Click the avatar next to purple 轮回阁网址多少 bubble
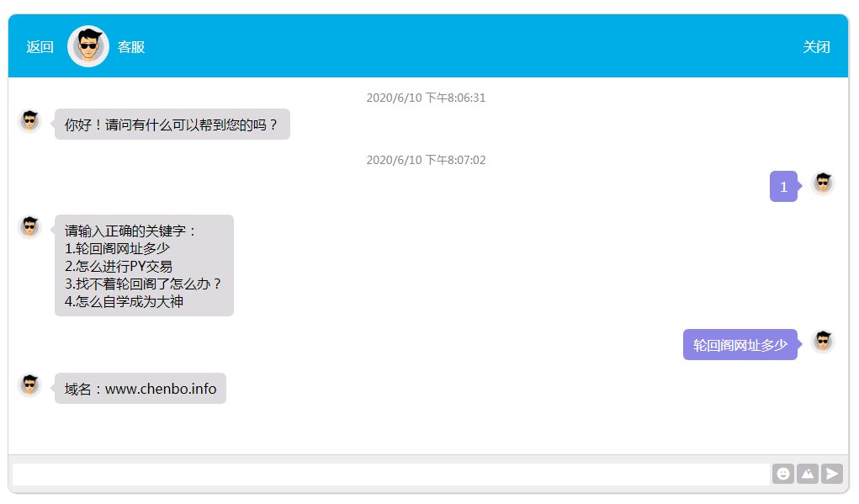Screen dimensions: 859x504 click(823, 342)
